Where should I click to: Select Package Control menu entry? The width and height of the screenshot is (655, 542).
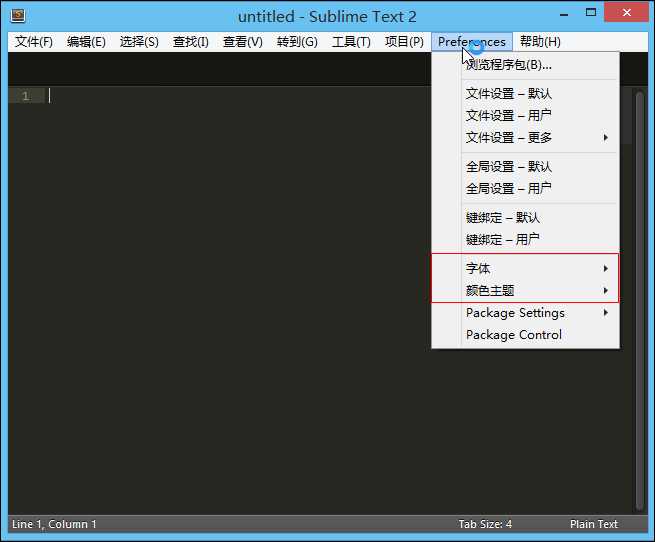tap(526, 335)
